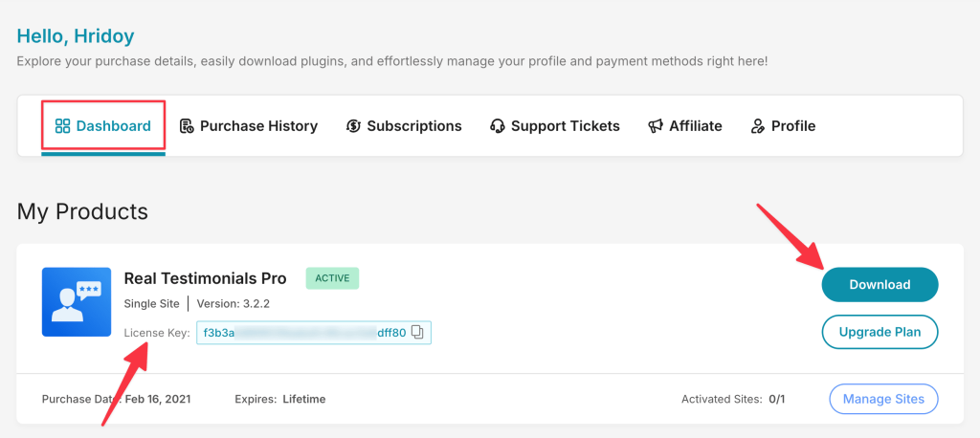Click the ACTIVE status badge
The width and height of the screenshot is (980, 438).
332,278
